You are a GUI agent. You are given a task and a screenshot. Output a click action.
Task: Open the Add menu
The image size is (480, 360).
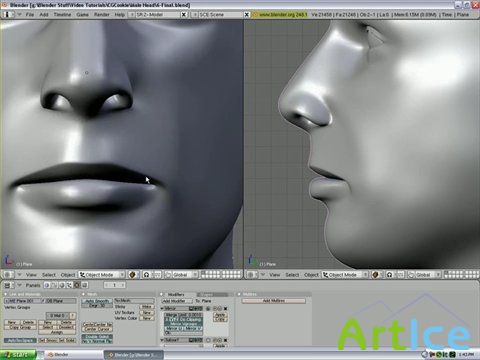pos(44,15)
